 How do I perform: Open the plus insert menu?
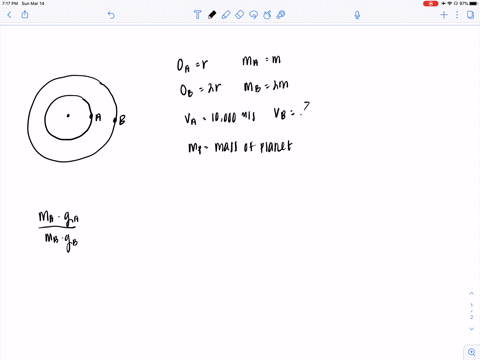point(444,15)
